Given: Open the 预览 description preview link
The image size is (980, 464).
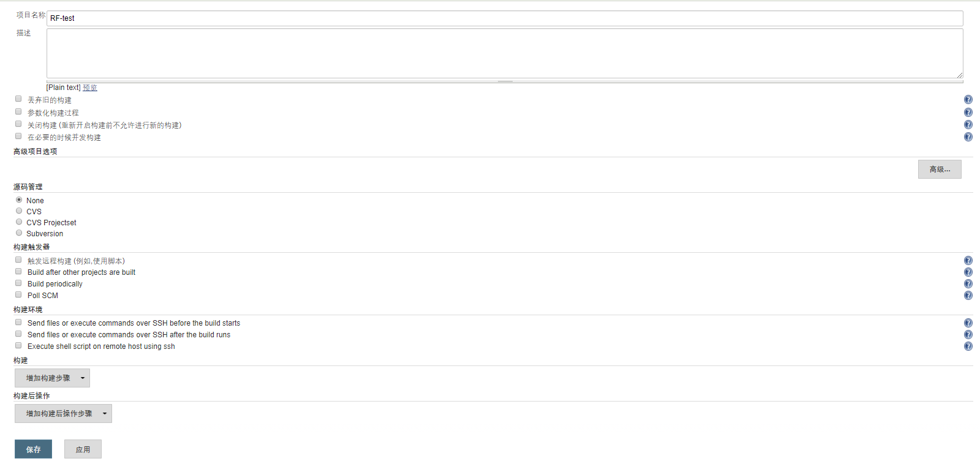Looking at the screenshot, I should pos(90,88).
